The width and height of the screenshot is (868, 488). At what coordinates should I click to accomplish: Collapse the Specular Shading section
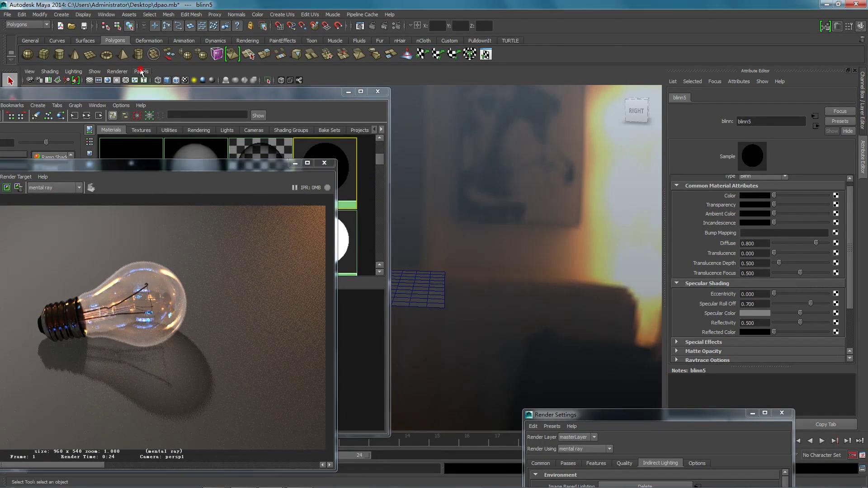point(676,283)
